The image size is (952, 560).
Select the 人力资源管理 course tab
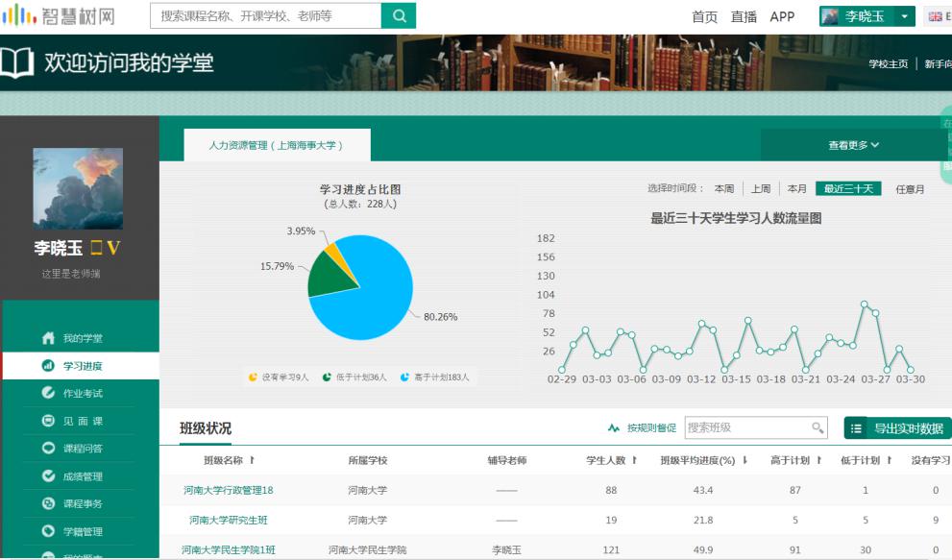click(276, 146)
